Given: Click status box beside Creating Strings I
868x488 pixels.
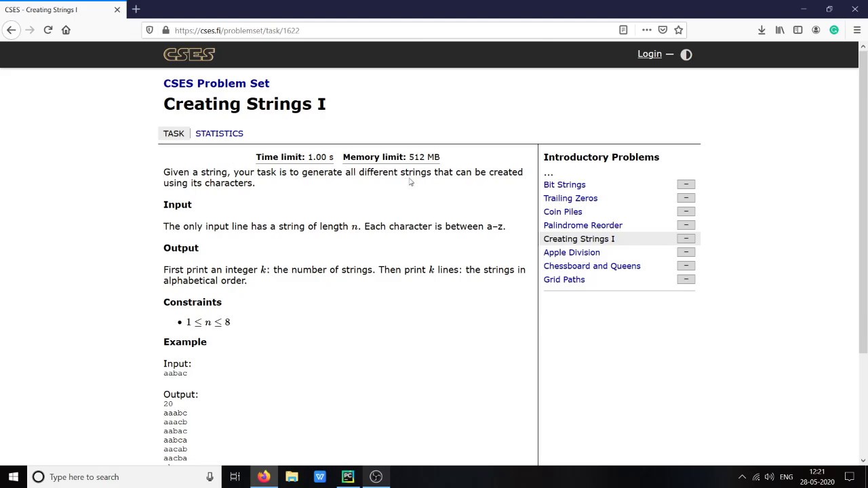Looking at the screenshot, I should (x=686, y=239).
